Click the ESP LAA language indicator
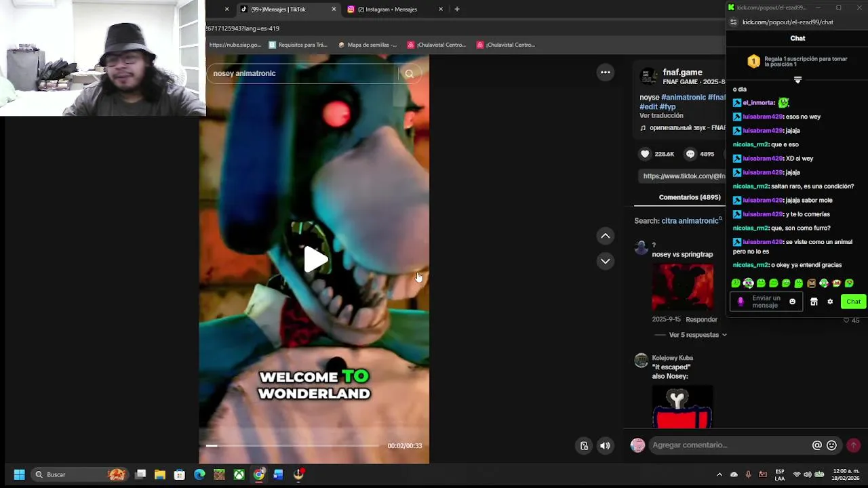Viewport: 868px width, 488px height. (x=780, y=474)
